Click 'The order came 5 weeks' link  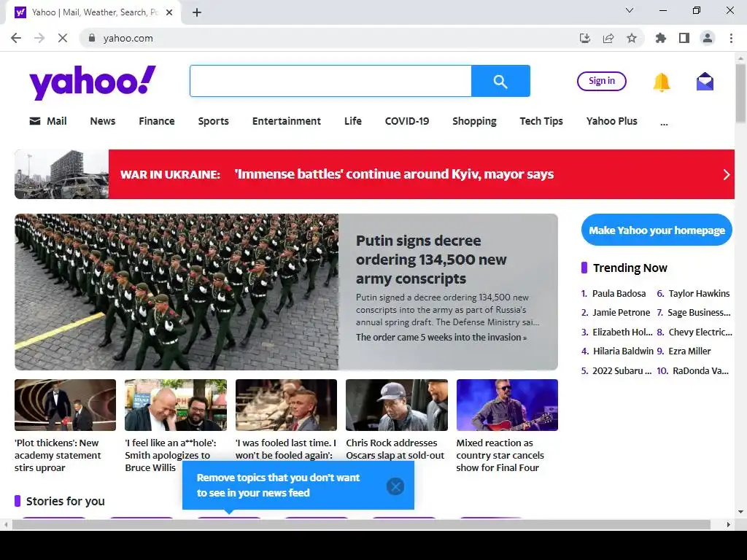[441, 337]
